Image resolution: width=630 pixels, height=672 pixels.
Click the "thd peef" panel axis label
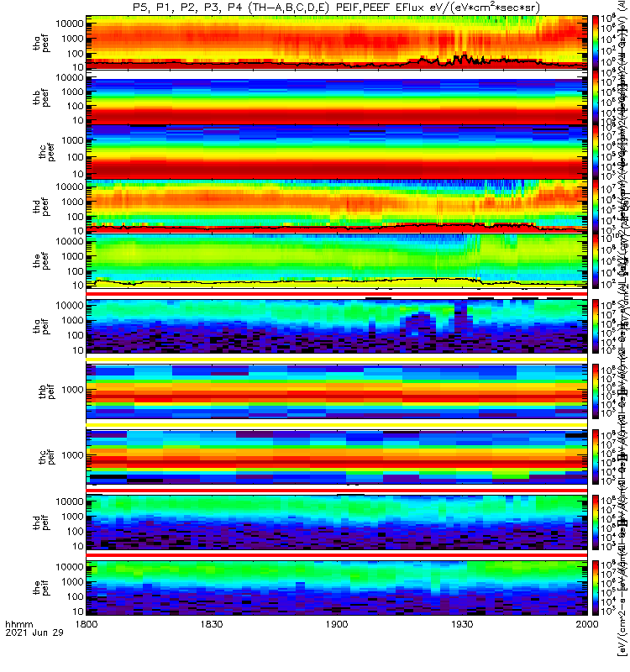coord(40,207)
